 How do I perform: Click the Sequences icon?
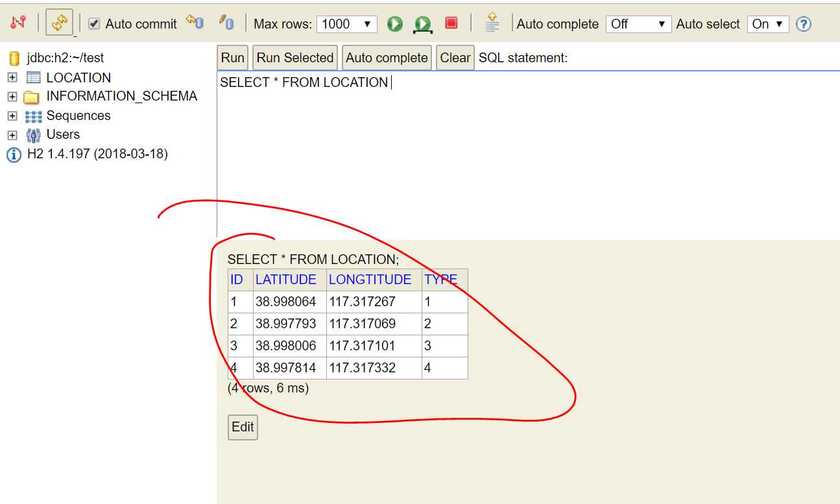pyautogui.click(x=33, y=117)
